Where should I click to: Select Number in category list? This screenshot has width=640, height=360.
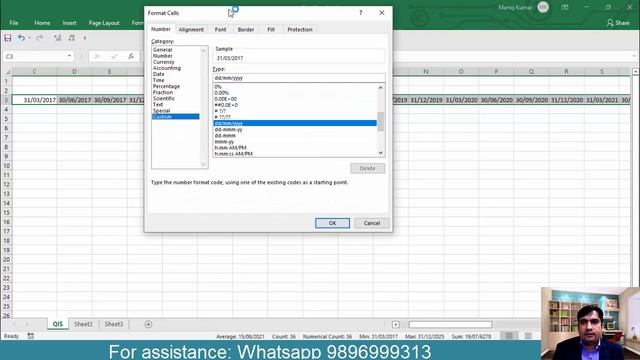pyautogui.click(x=162, y=56)
